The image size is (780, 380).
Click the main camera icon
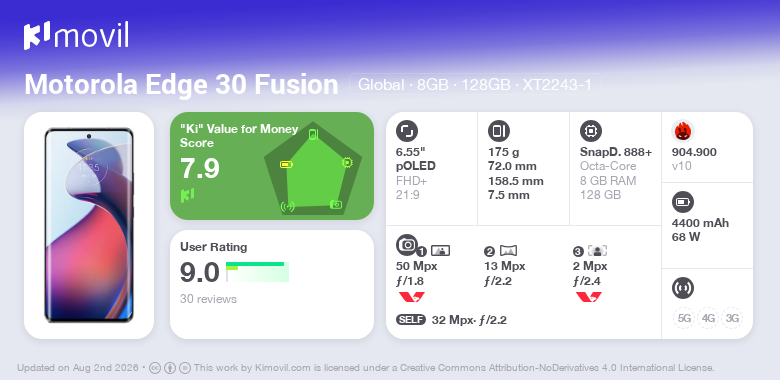pyautogui.click(x=407, y=244)
